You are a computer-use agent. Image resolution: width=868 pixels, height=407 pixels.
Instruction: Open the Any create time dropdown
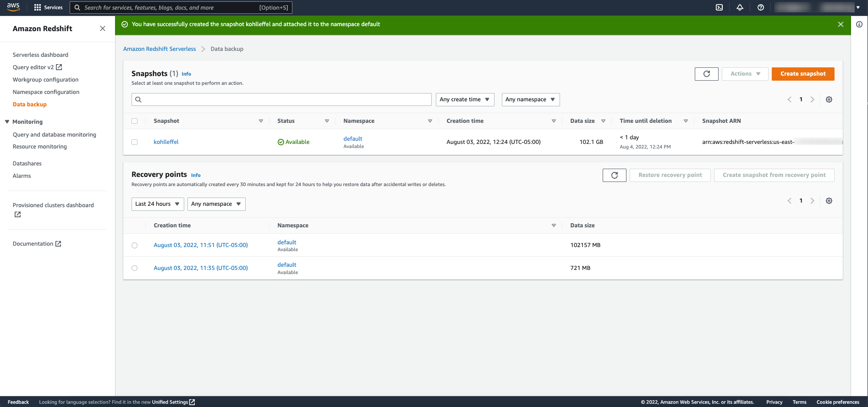click(465, 99)
